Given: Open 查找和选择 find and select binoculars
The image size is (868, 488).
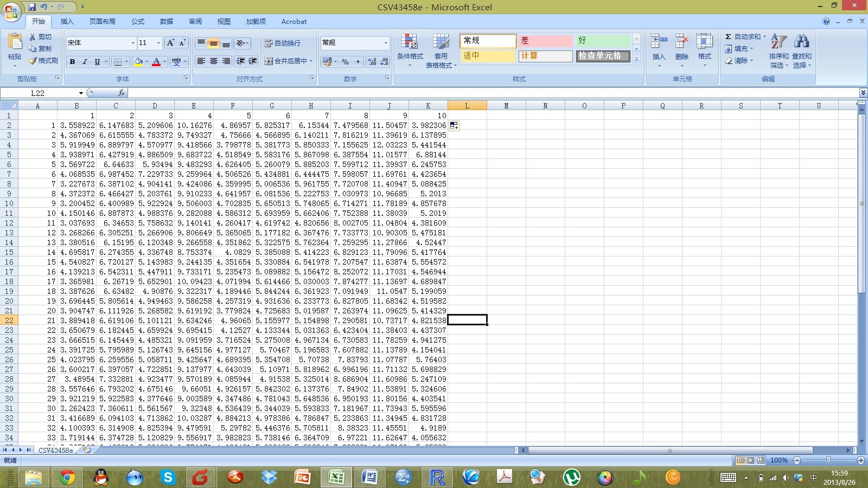Looking at the screenshot, I should (802, 50).
